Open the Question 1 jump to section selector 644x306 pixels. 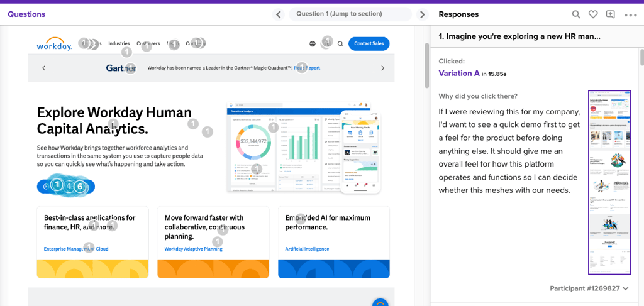click(350, 14)
